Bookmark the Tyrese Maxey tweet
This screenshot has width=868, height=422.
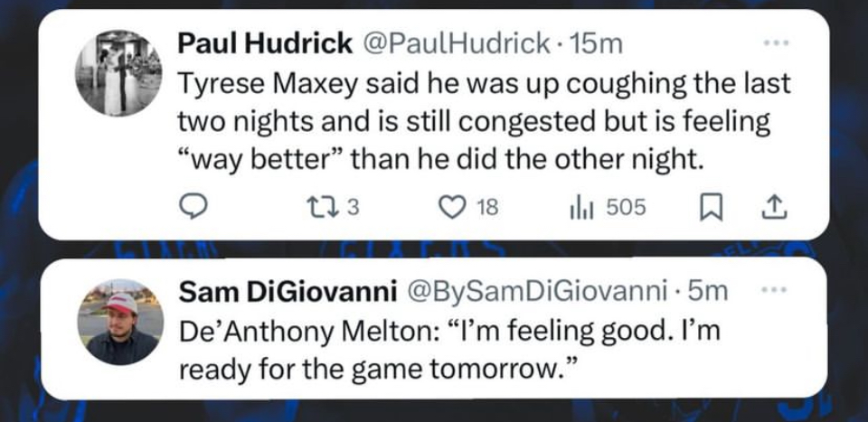pyautogui.click(x=710, y=208)
